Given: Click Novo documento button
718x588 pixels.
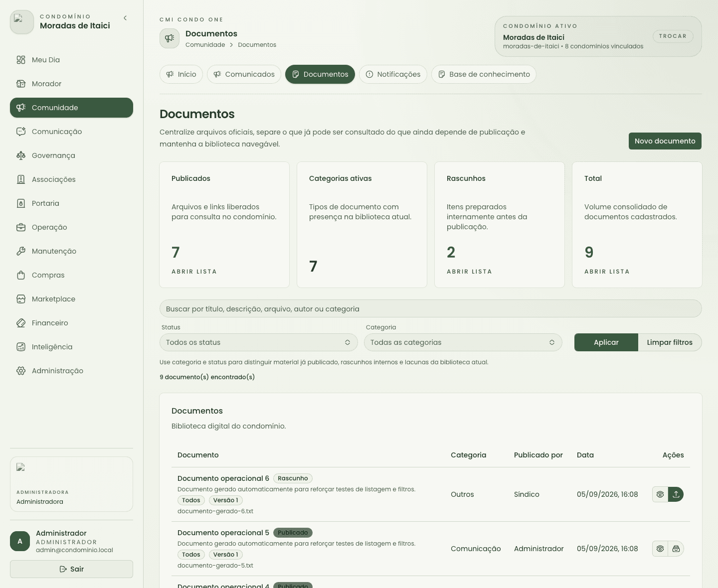Looking at the screenshot, I should [665, 141].
